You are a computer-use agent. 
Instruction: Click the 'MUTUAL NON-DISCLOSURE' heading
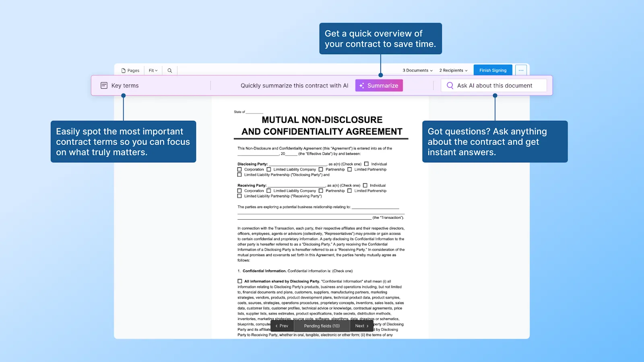[322, 120]
